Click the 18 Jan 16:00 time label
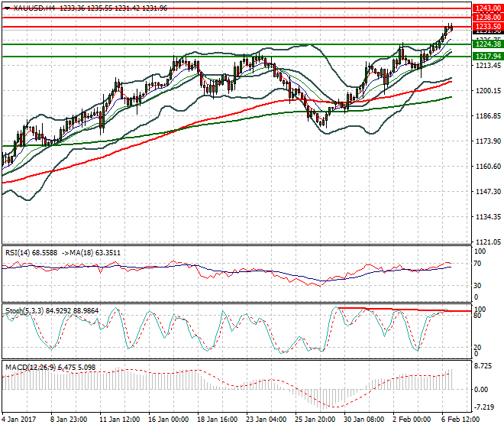This screenshot has height=428, width=504. (x=217, y=420)
